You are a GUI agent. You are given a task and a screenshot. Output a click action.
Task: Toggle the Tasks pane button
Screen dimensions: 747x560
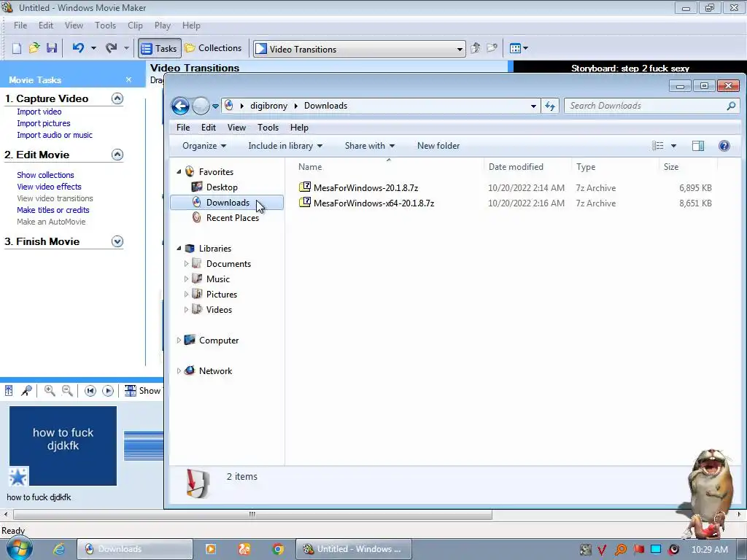point(160,48)
